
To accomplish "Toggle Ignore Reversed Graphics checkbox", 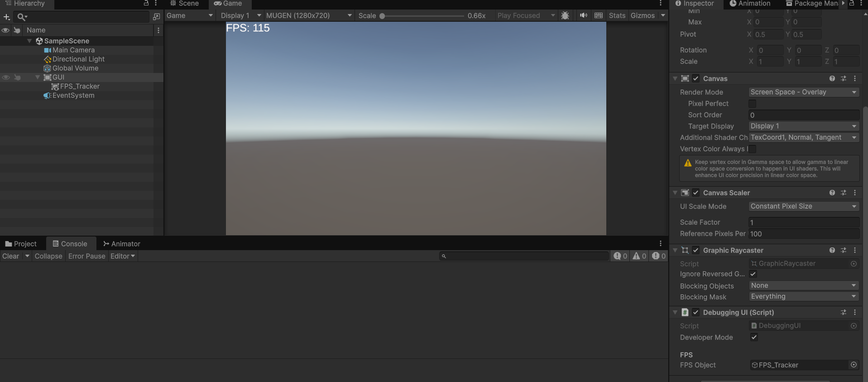I will pyautogui.click(x=753, y=274).
